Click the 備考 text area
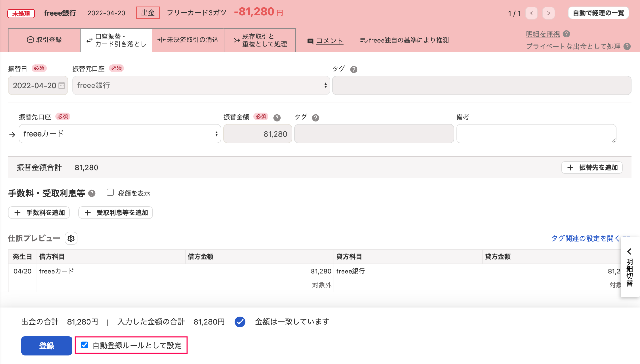 coord(536,134)
